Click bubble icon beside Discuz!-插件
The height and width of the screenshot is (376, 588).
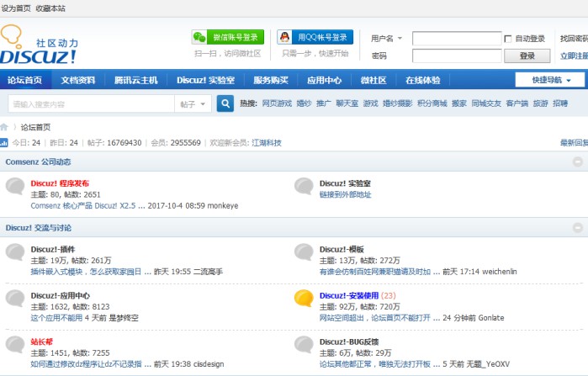point(15,252)
